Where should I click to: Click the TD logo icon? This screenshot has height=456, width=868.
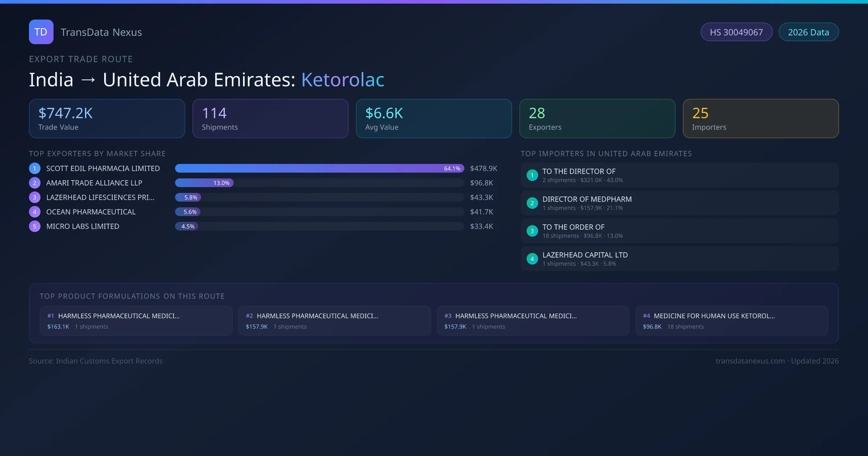coord(41,32)
